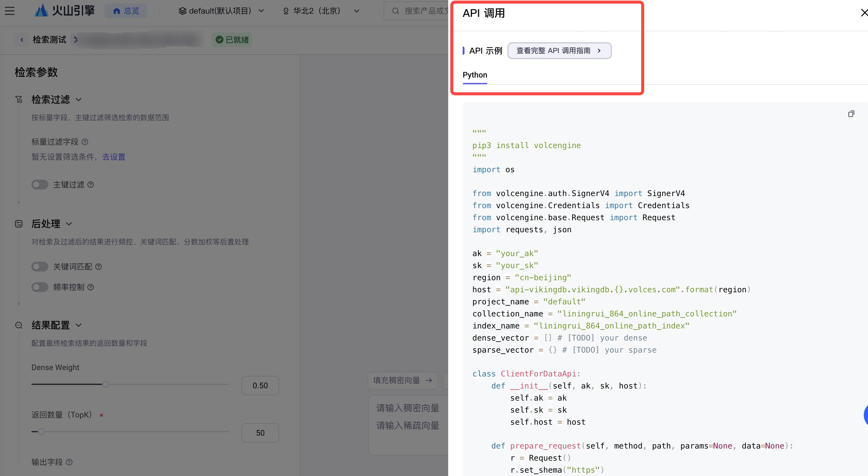Click help icon next to 关键词匹配
Image resolution: width=868 pixels, height=476 pixels.
tap(98, 267)
